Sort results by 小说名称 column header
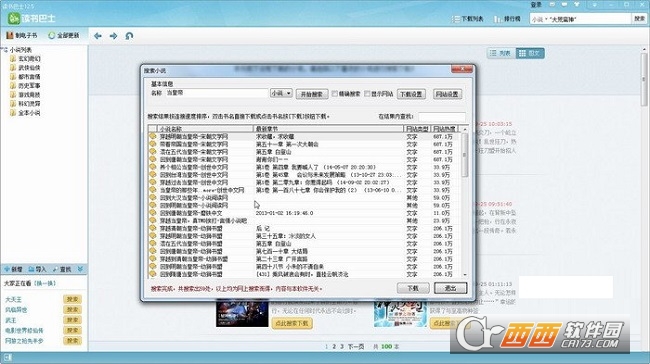 pyautogui.click(x=205, y=129)
